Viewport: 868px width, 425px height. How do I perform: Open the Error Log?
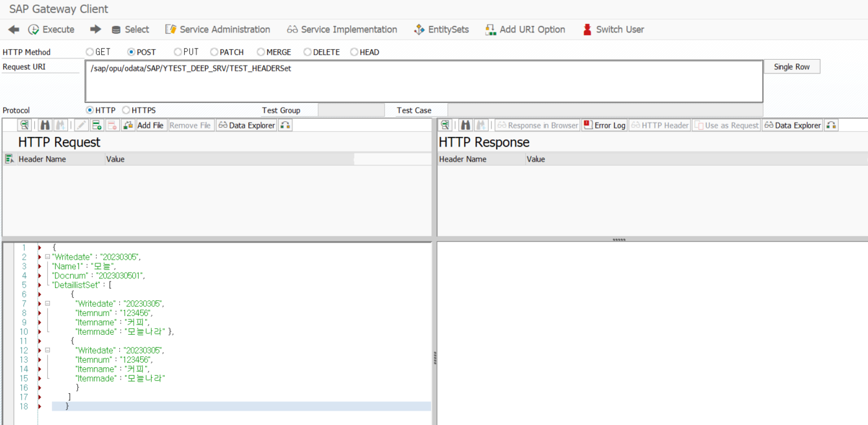point(604,125)
